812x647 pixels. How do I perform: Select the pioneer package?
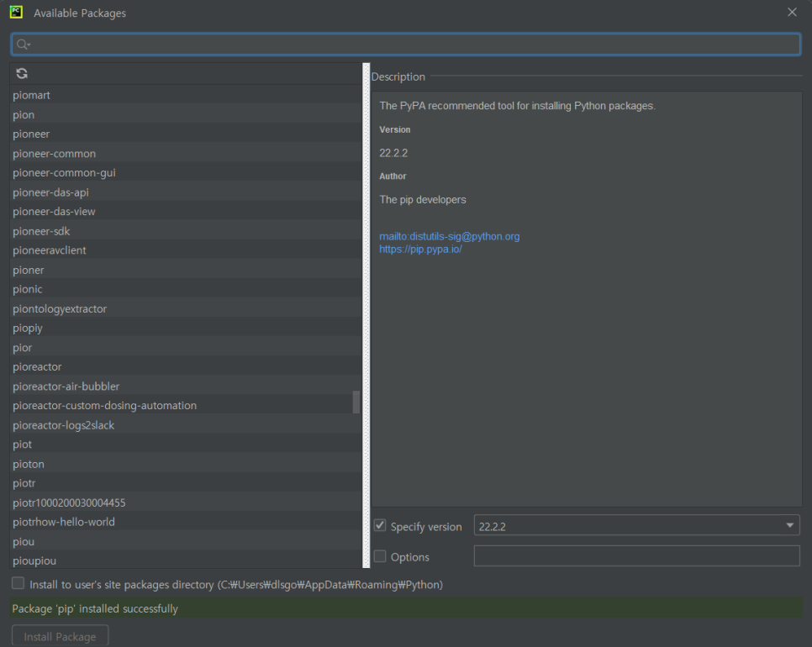(x=186, y=134)
